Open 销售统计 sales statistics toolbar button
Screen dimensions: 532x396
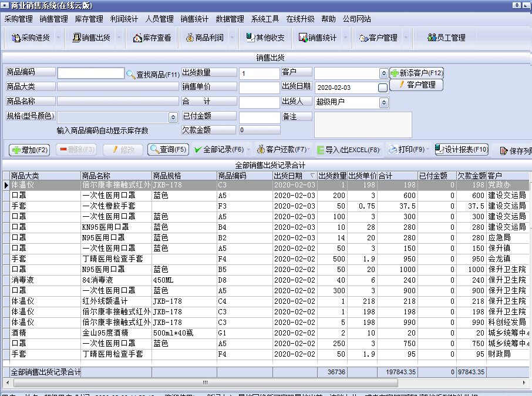[x=318, y=38]
